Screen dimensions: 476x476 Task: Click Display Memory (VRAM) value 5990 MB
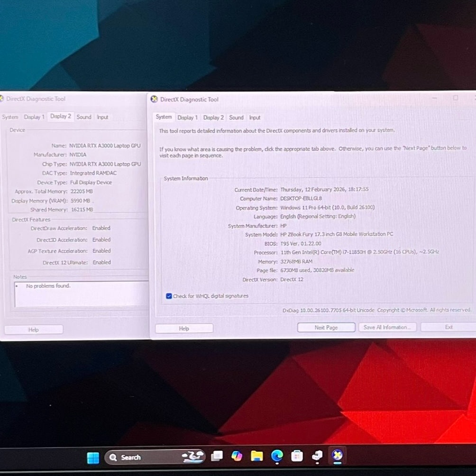(81, 201)
